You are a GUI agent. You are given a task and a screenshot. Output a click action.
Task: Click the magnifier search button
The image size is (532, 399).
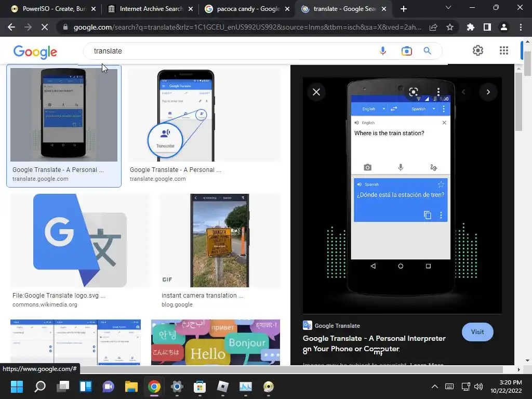coord(428,51)
